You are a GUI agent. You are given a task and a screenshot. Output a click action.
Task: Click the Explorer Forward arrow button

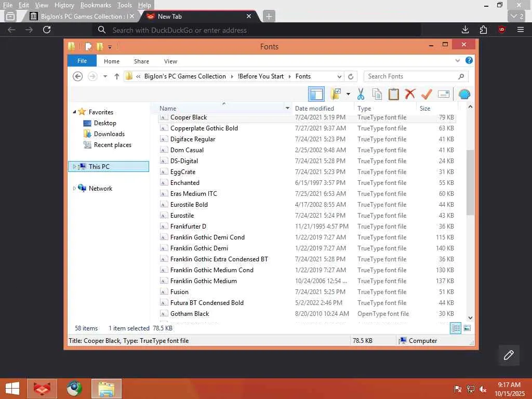tap(92, 76)
